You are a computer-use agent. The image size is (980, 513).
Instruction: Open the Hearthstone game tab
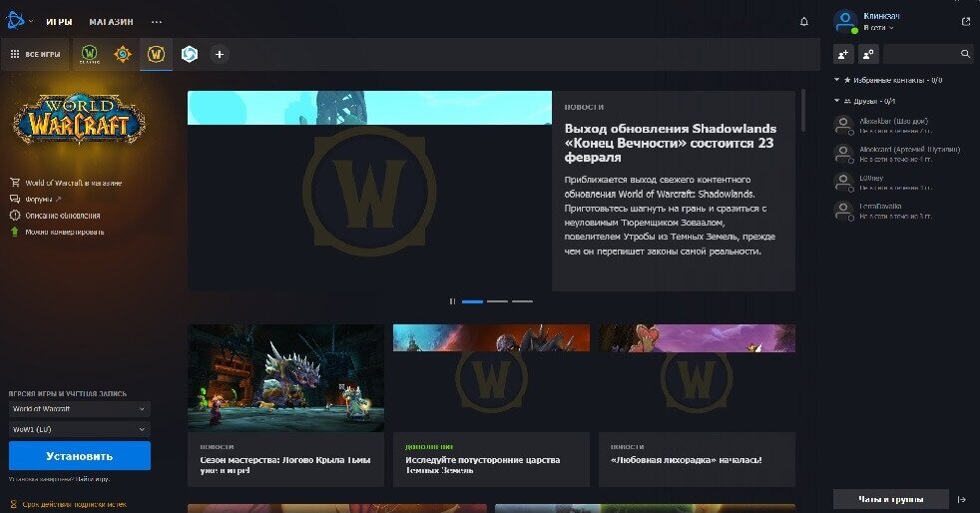[x=123, y=54]
